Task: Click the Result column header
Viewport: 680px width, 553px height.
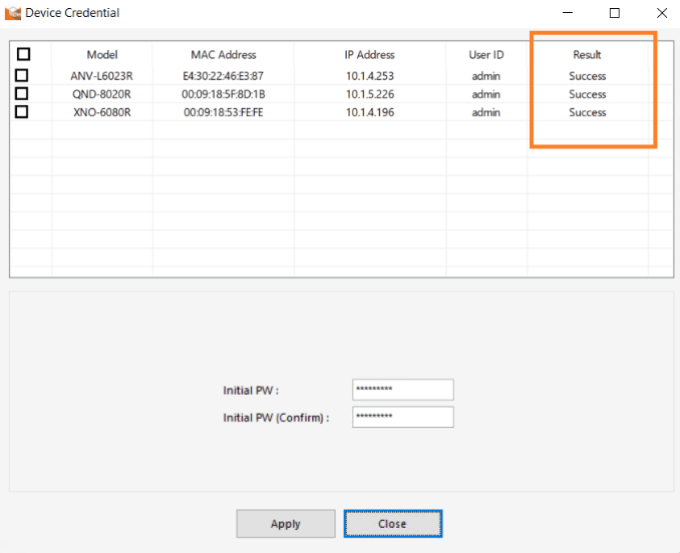Action: pyautogui.click(x=587, y=55)
